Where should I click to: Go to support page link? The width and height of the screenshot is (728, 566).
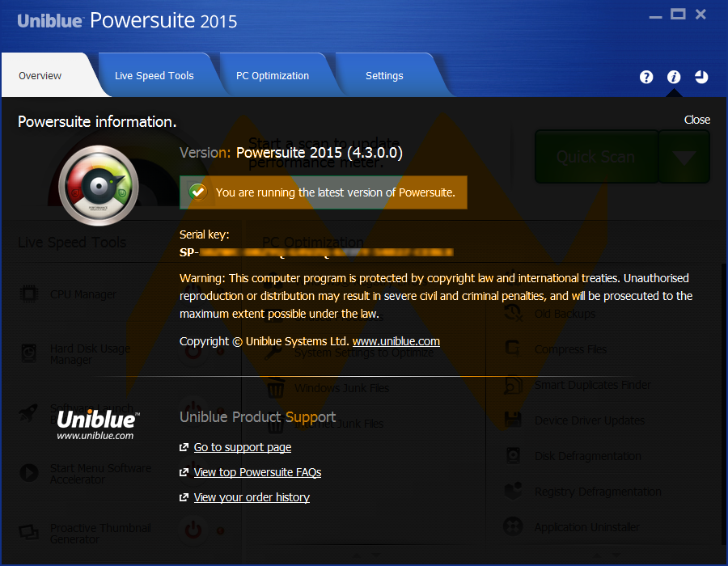point(243,447)
